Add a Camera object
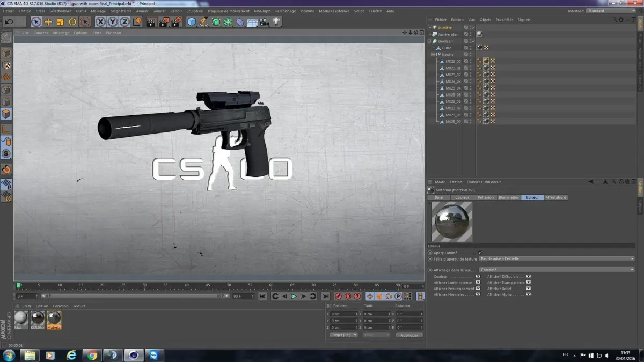644x362 pixels. 264,22
